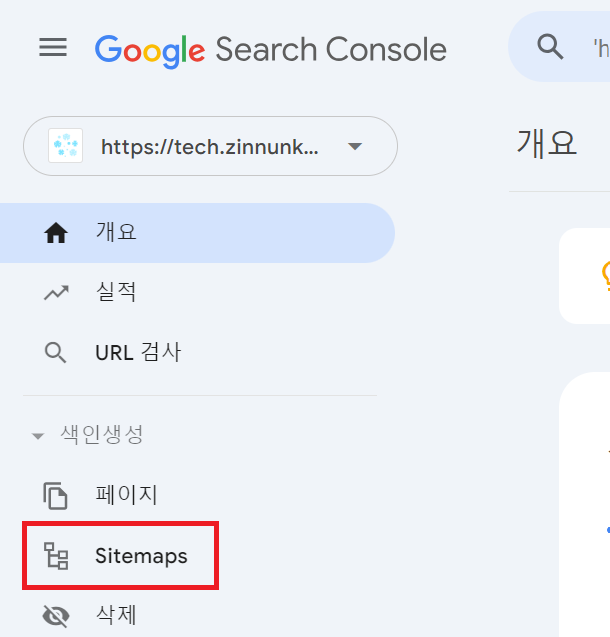Click the Google Search Console logo
This screenshot has width=610, height=637.
coord(270,50)
